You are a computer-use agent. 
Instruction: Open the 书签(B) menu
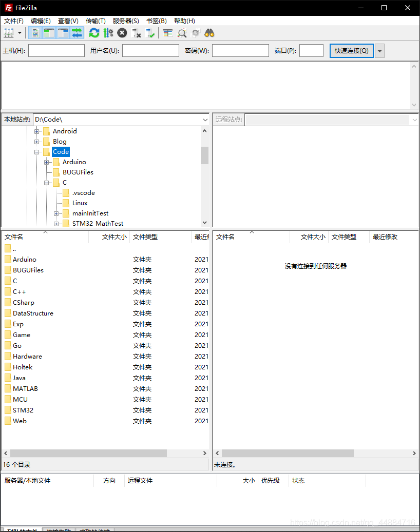(157, 21)
